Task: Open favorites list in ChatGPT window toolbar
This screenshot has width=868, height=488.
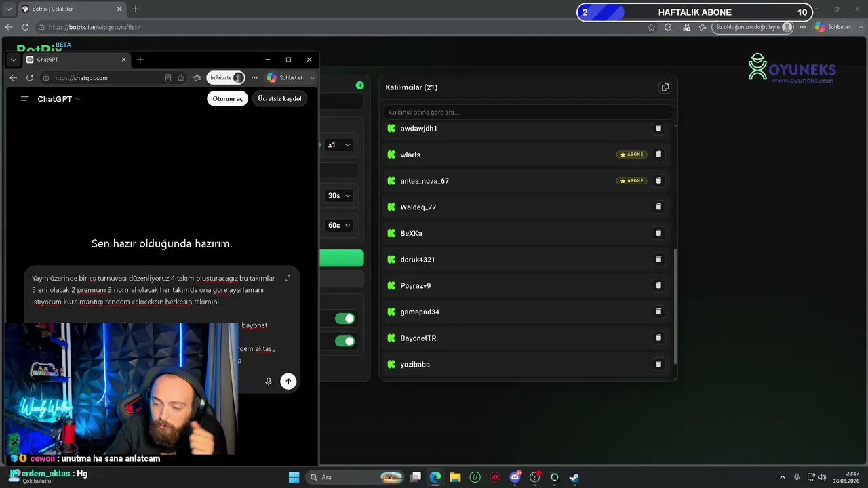Action: tap(197, 78)
